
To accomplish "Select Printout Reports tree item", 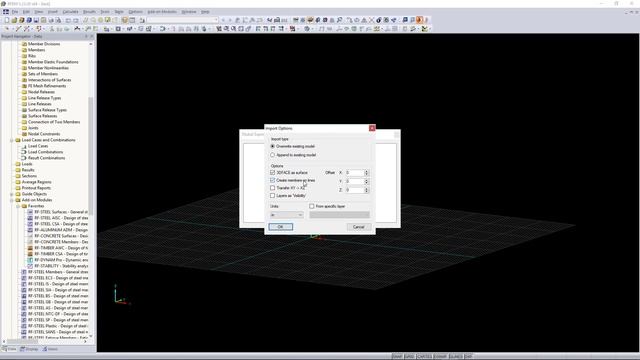I will pos(36,188).
